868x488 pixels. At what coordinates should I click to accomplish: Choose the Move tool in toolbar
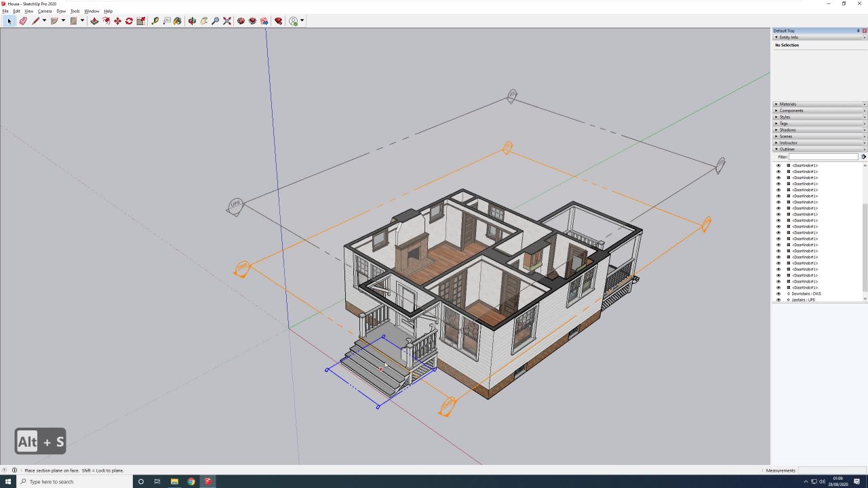[117, 21]
